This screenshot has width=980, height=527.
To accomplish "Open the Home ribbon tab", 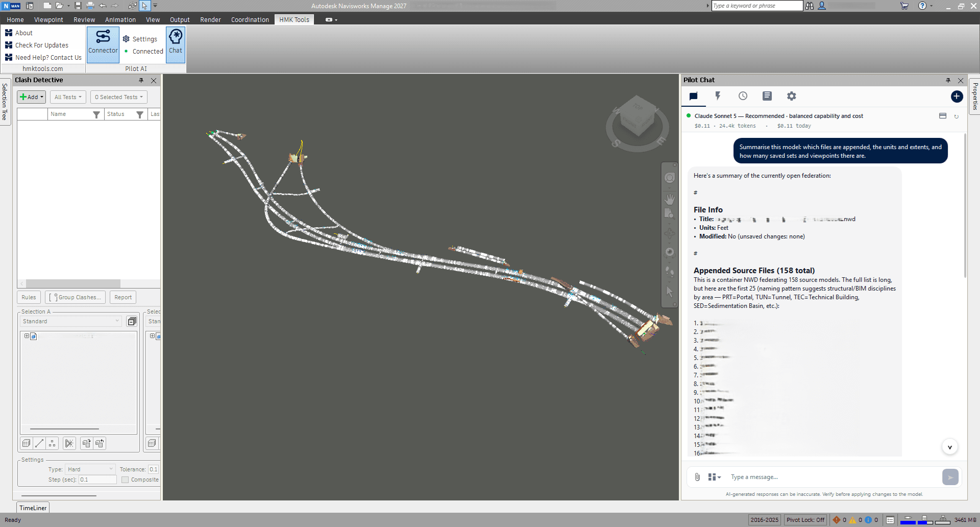I will click(x=15, y=19).
